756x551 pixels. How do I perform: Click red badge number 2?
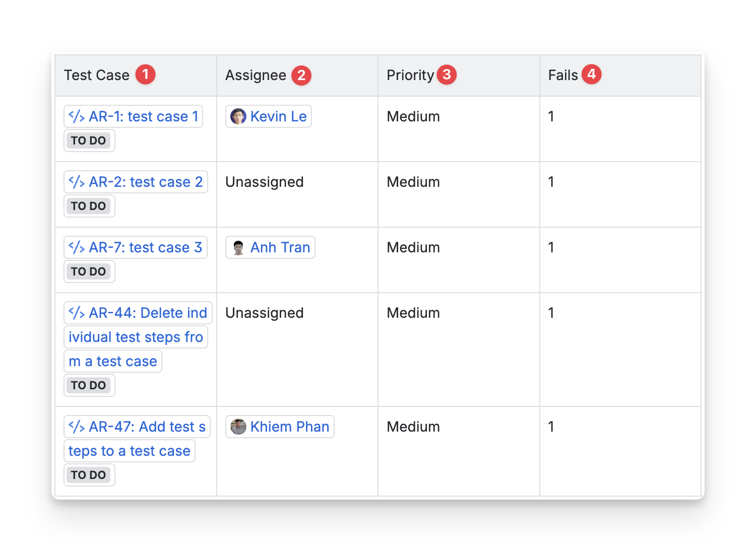click(x=301, y=76)
